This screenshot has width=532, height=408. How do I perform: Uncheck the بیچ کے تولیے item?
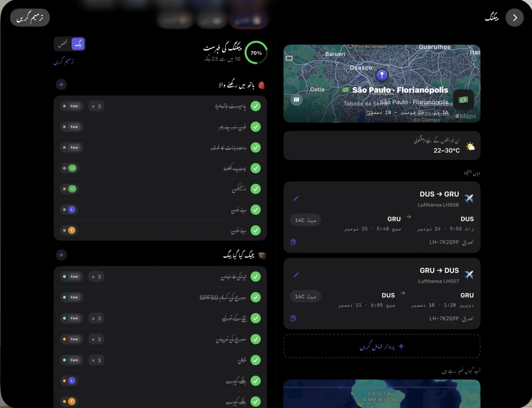tap(256, 318)
